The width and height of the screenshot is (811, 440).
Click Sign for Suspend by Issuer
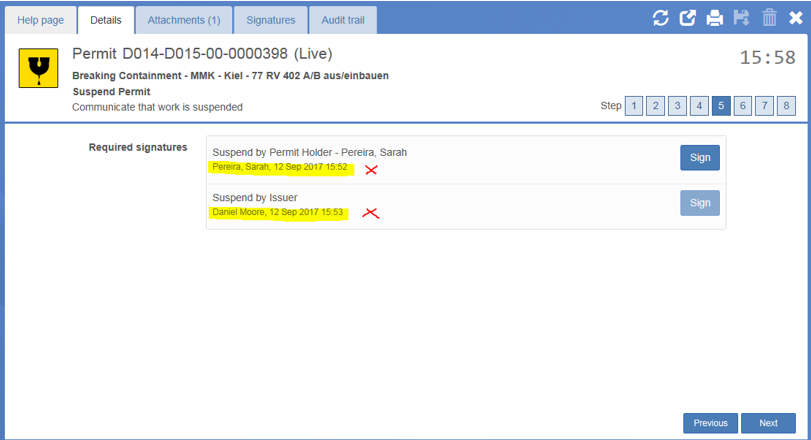click(700, 203)
